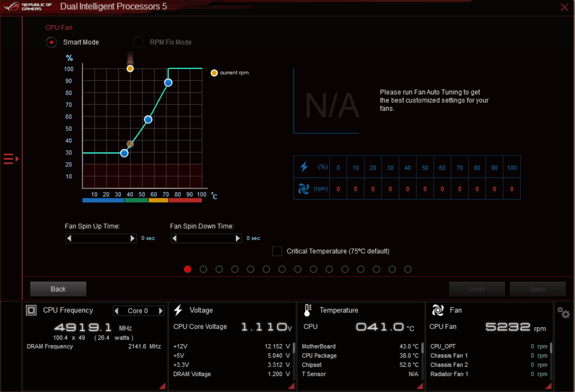Click the T Sensor row

(360, 374)
